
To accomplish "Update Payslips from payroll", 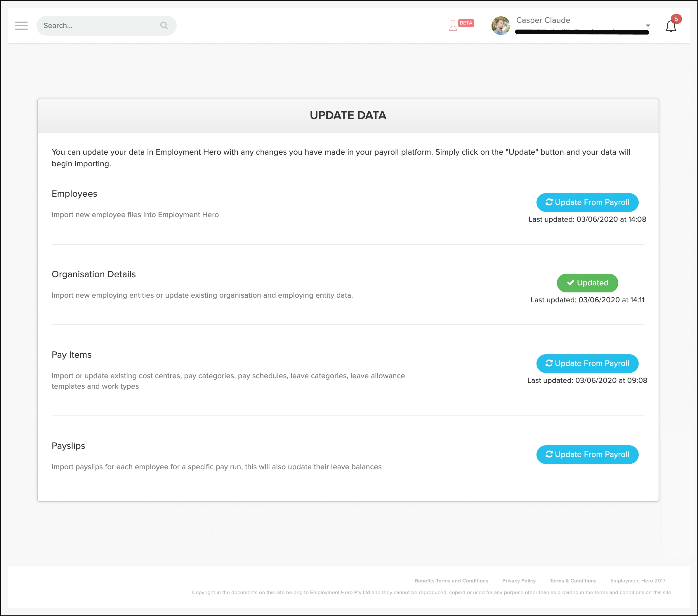I will point(587,455).
